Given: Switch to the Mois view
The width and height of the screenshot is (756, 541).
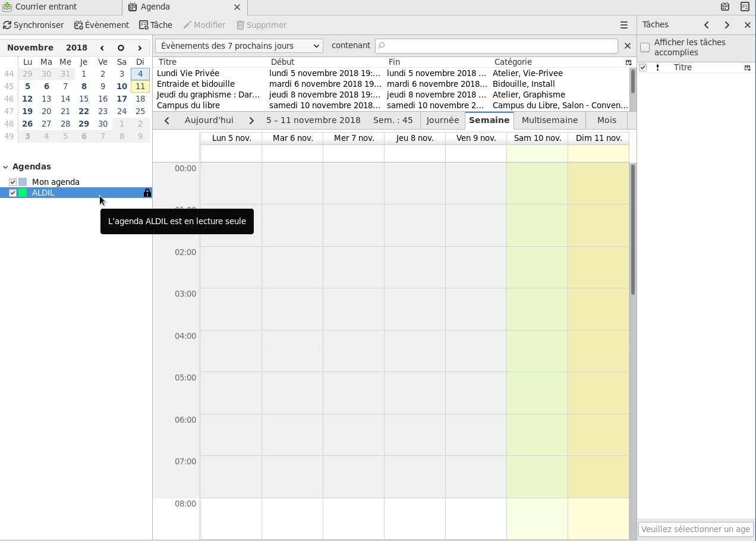Looking at the screenshot, I should point(607,120).
